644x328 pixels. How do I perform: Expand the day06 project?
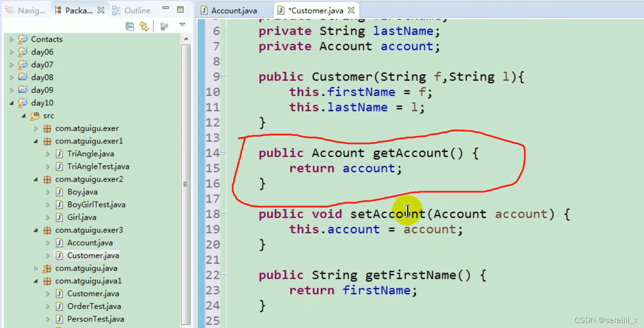(11, 52)
